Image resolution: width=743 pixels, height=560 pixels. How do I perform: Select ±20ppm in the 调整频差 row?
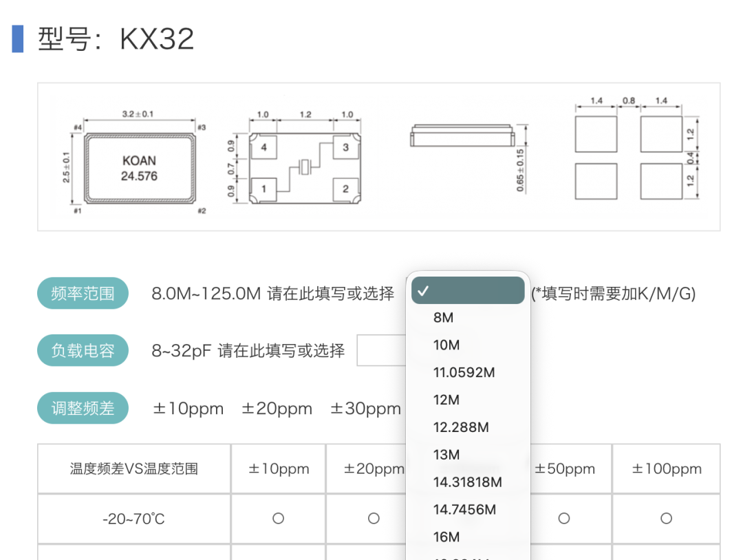coord(277,409)
